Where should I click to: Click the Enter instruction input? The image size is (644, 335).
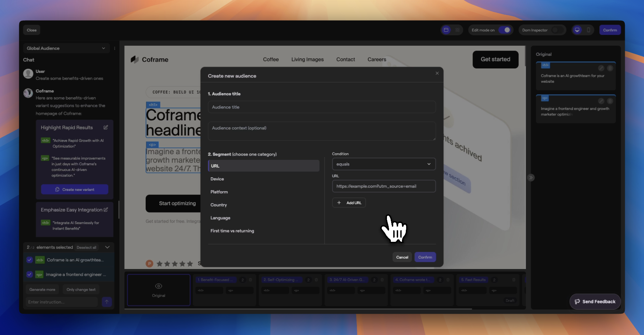62,302
